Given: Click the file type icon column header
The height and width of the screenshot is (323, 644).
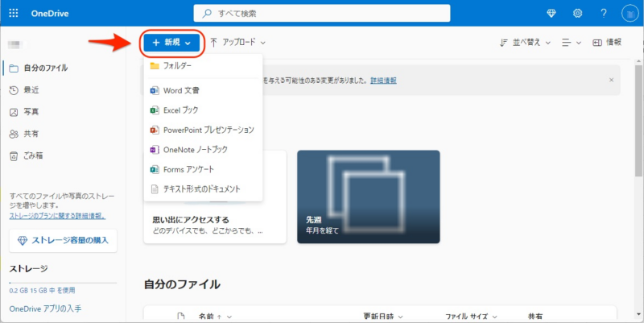Looking at the screenshot, I should 180,317.
